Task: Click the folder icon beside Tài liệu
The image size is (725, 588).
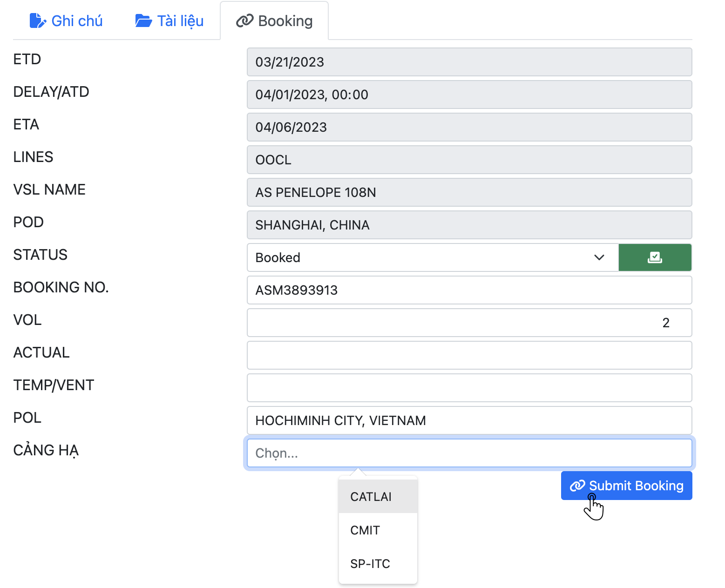Action: [x=143, y=21]
